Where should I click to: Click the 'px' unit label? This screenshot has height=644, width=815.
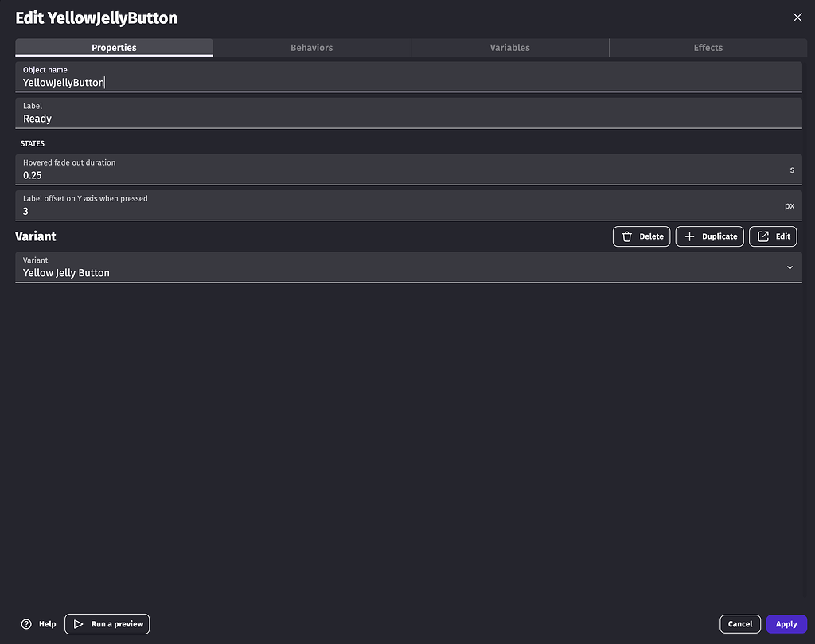pos(790,206)
